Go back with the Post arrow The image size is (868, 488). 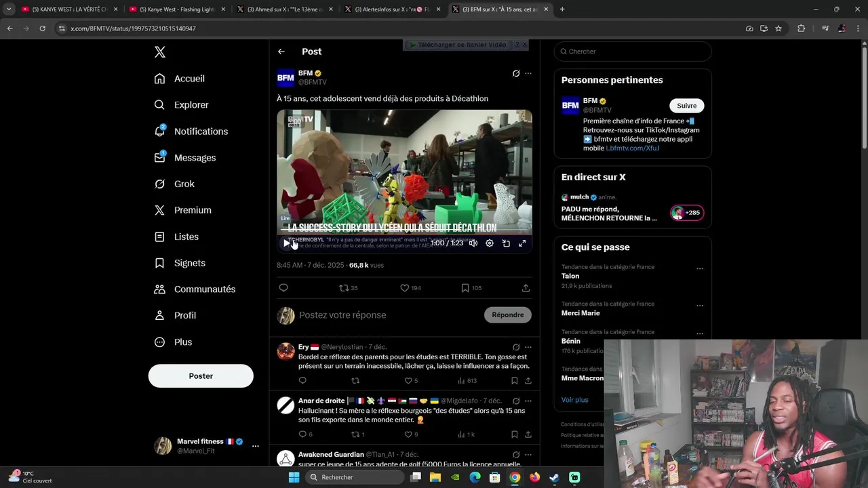(x=281, y=52)
